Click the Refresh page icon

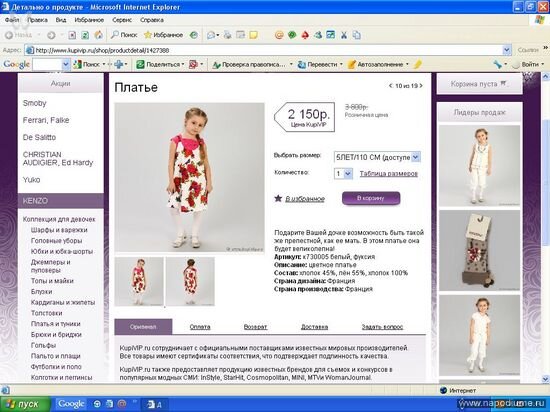click(x=85, y=35)
